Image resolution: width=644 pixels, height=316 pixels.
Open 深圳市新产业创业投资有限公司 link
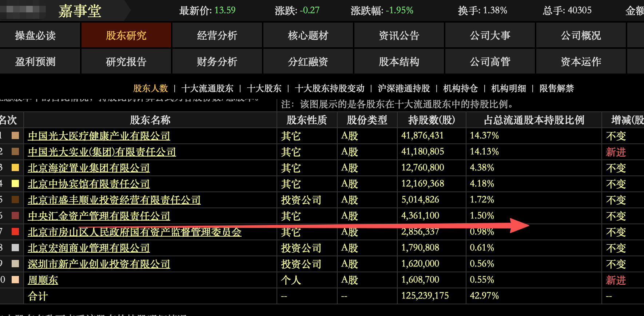click(99, 264)
